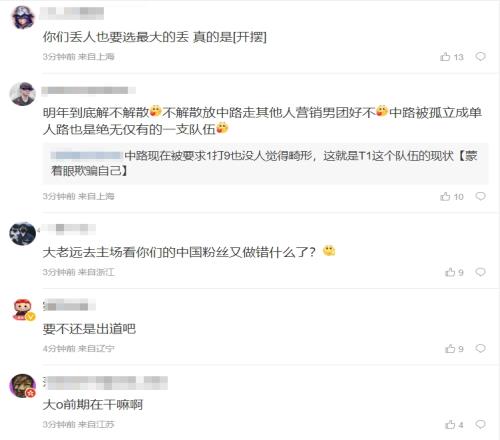Reply to the 中国粉丝 comment from 浙江
Screen dimensions: 500x440
pos(480,272)
